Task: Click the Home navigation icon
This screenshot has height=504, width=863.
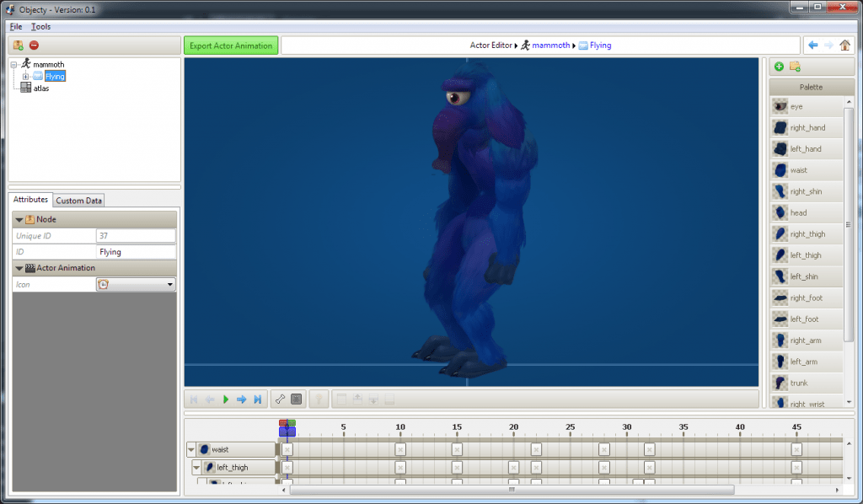Action: click(844, 46)
